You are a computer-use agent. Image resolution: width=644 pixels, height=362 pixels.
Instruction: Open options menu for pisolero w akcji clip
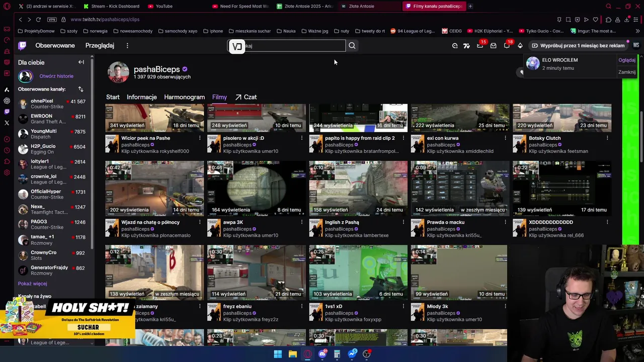pyautogui.click(x=302, y=138)
